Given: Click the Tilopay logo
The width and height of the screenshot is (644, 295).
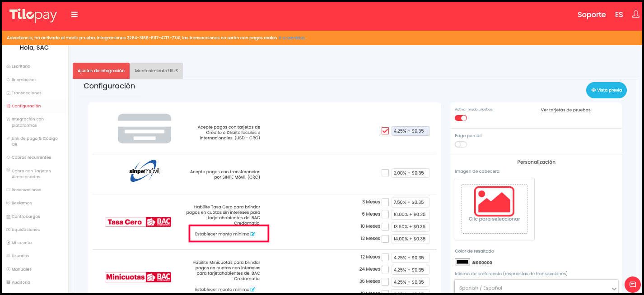Looking at the screenshot, I should point(33,15).
